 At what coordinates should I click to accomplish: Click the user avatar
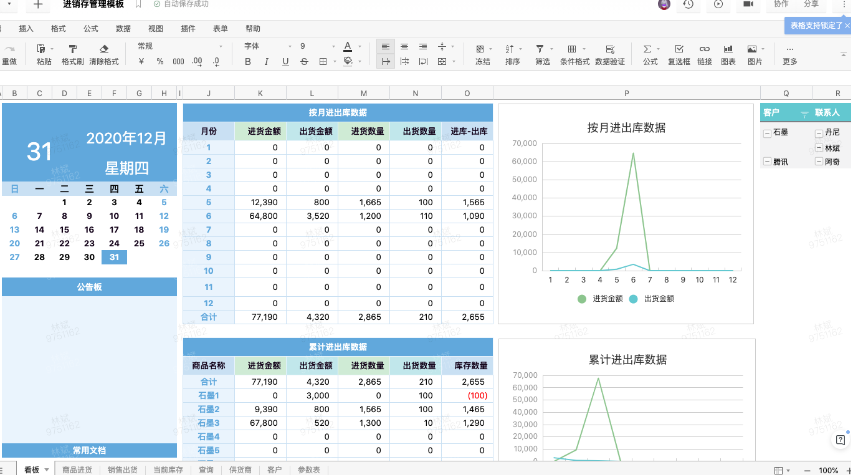tap(664, 5)
